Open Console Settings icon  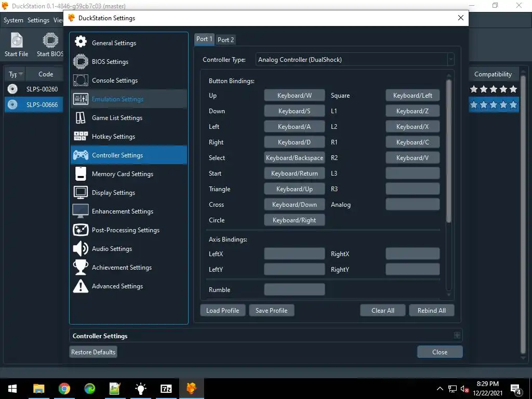(81, 81)
